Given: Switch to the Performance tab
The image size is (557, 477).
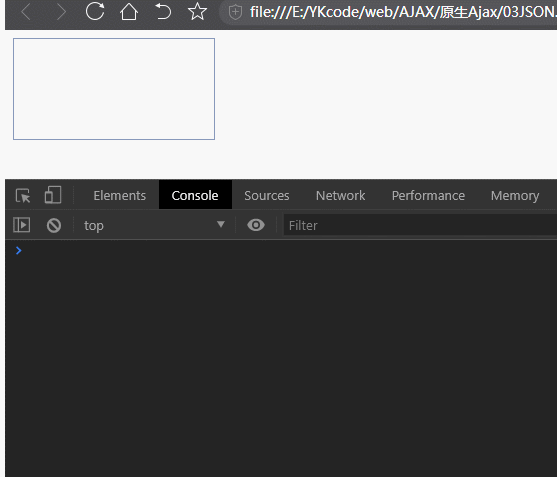Looking at the screenshot, I should point(428,195).
